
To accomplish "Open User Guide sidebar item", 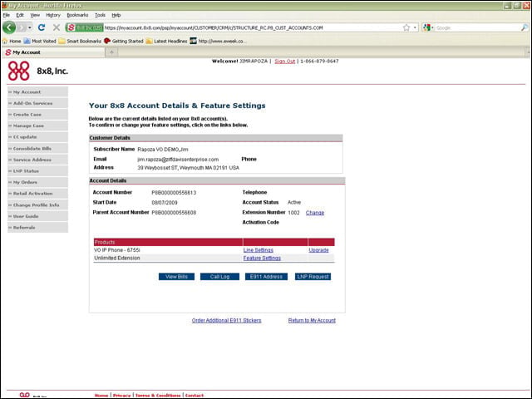I will pos(37,216).
